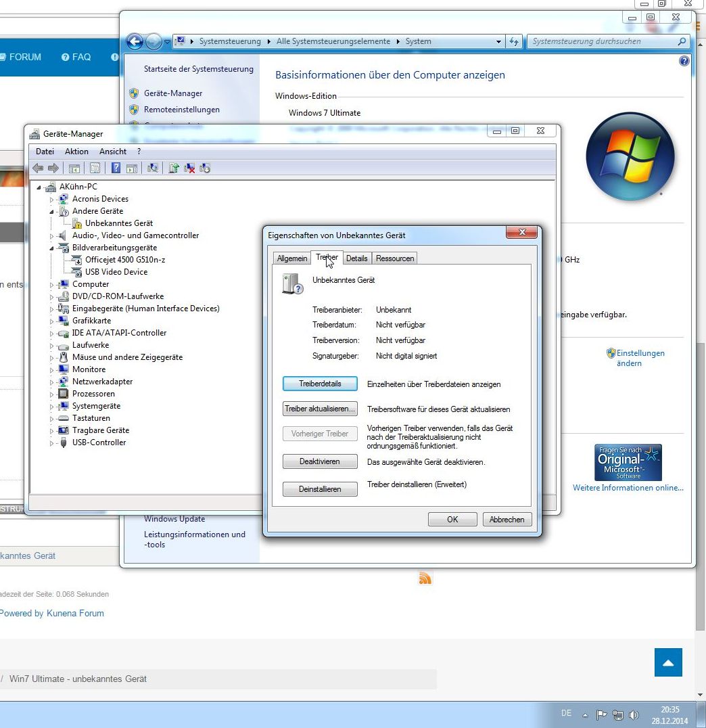Expand the USB-Controller node

pyautogui.click(x=51, y=443)
